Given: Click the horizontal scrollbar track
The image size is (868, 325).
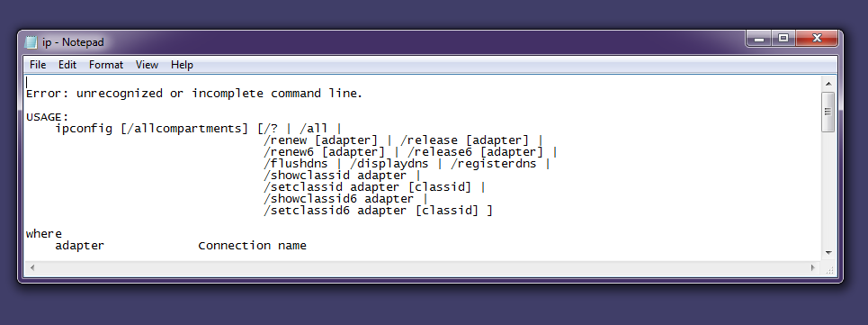Looking at the screenshot, I should pyautogui.click(x=423, y=267).
